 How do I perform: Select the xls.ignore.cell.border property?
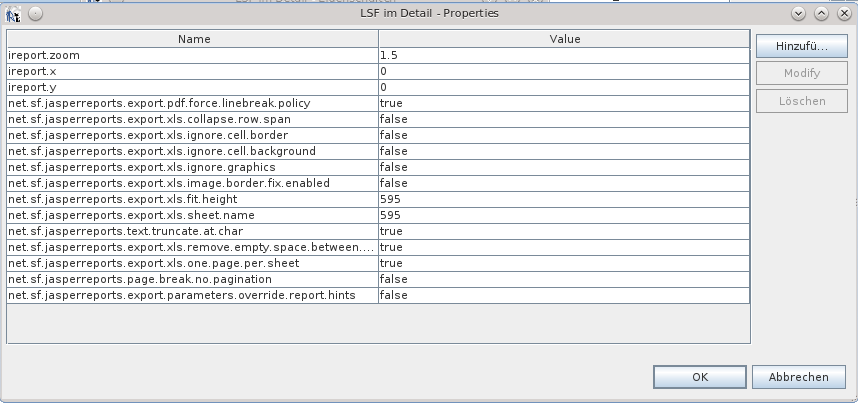click(378, 135)
